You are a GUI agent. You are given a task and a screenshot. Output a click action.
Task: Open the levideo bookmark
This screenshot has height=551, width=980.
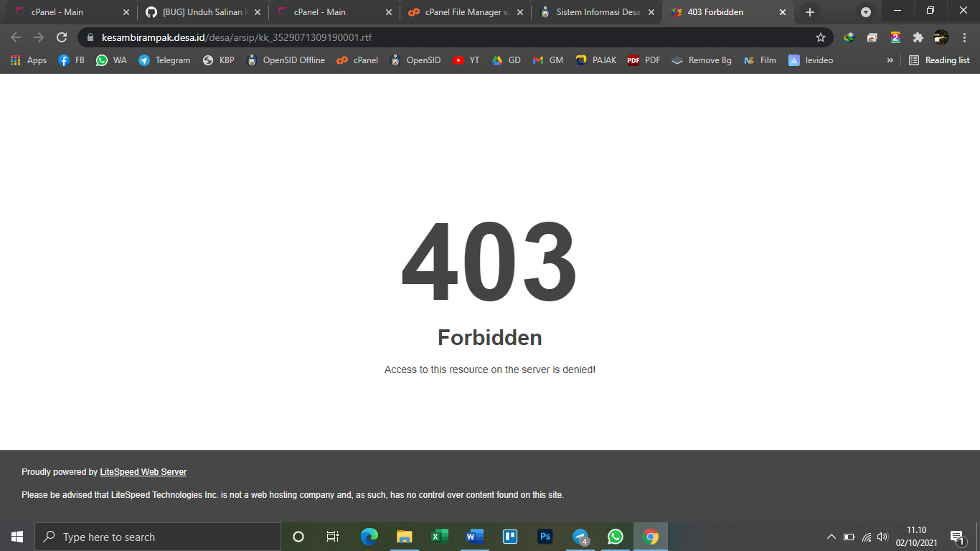(811, 60)
